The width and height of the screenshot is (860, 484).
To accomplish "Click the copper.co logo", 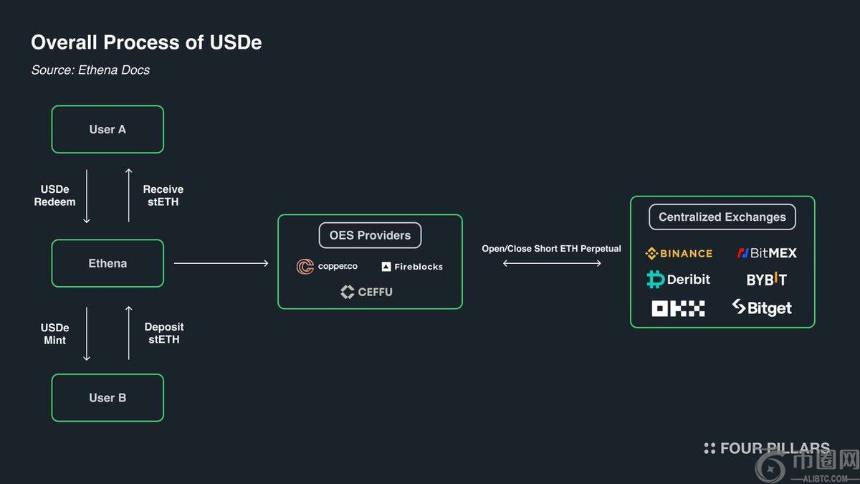I will click(x=327, y=266).
